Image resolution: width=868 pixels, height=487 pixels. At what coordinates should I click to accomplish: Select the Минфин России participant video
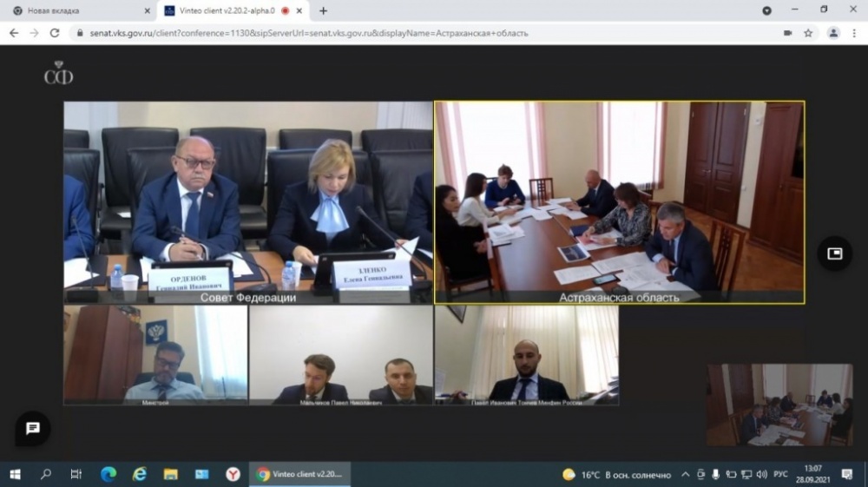[x=527, y=355]
